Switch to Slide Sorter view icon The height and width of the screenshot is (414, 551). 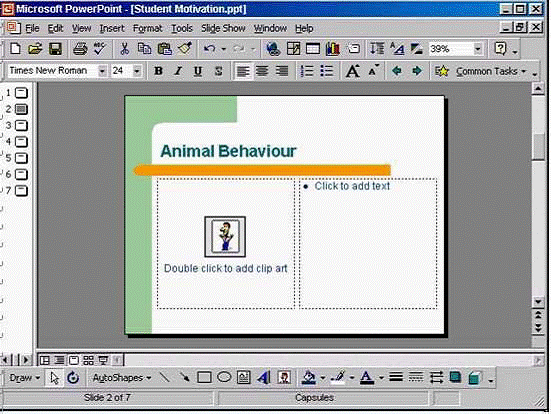88,360
